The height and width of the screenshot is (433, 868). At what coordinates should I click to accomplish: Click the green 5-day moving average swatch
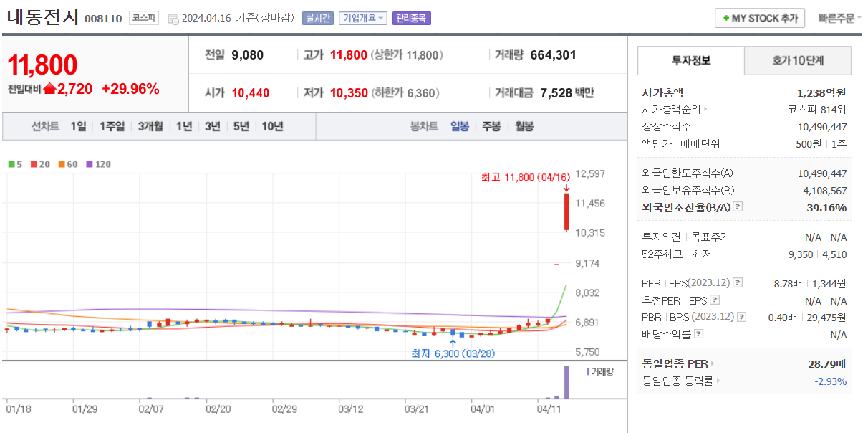tap(11, 164)
